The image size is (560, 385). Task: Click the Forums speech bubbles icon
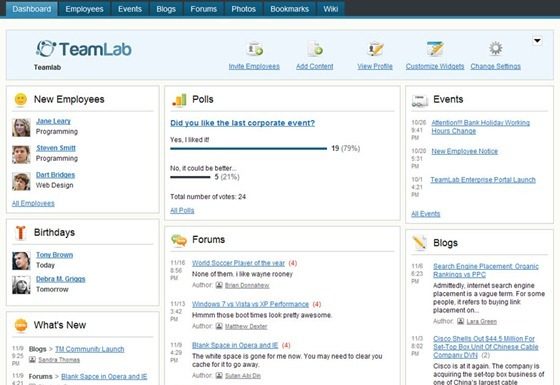[x=179, y=240]
